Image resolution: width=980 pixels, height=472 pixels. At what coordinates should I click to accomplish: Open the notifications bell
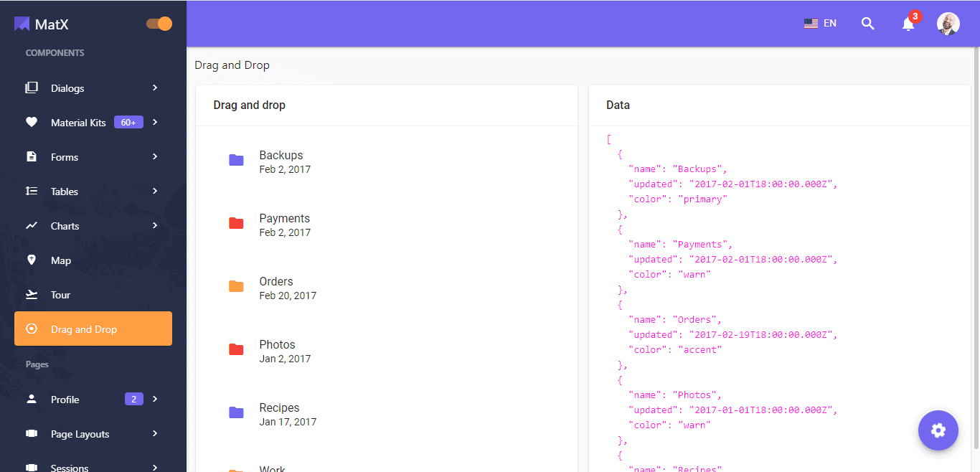point(908,24)
